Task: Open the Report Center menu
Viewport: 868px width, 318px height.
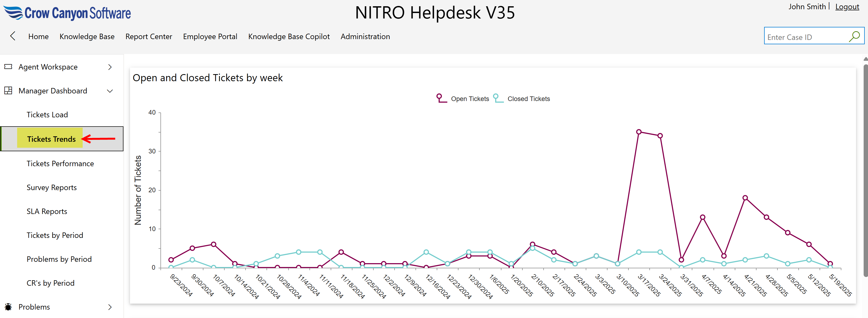Action: (148, 36)
